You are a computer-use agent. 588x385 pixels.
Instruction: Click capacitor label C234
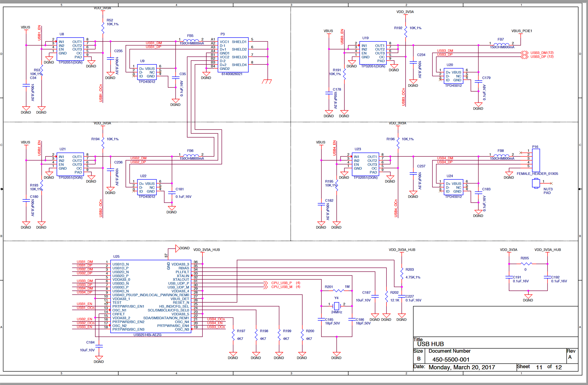(421, 55)
